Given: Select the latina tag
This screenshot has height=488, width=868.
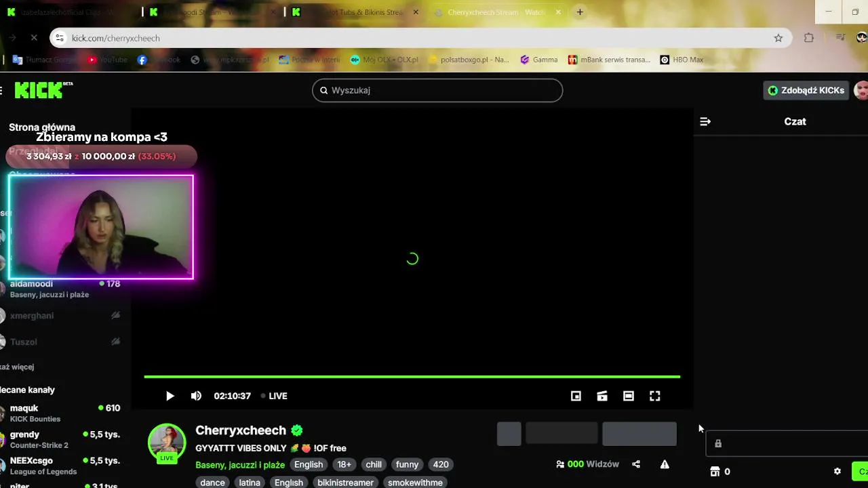Looking at the screenshot, I should click(250, 482).
